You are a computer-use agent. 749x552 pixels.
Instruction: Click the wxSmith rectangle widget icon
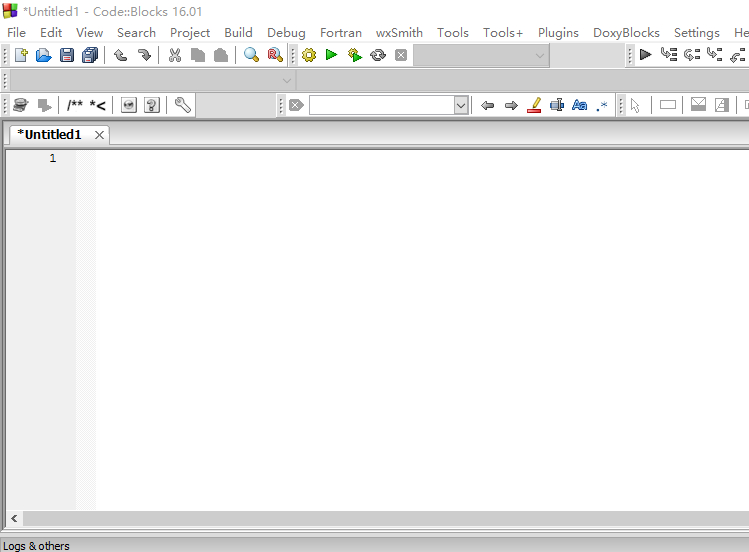pos(668,105)
